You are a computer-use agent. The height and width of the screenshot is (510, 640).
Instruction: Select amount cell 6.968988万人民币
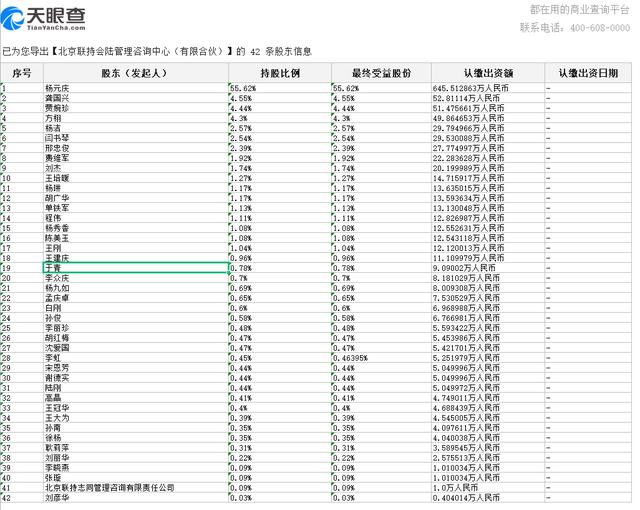pos(488,308)
